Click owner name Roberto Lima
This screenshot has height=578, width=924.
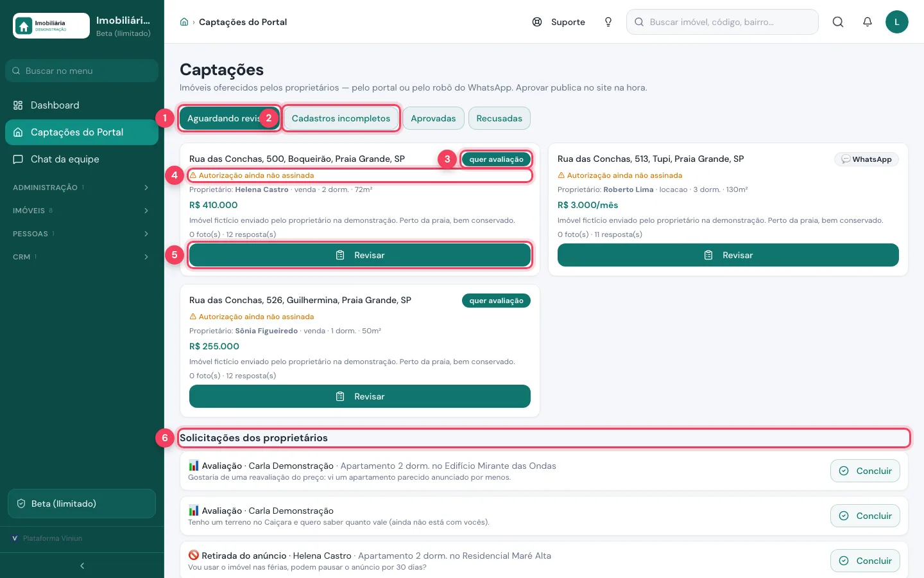tap(628, 189)
